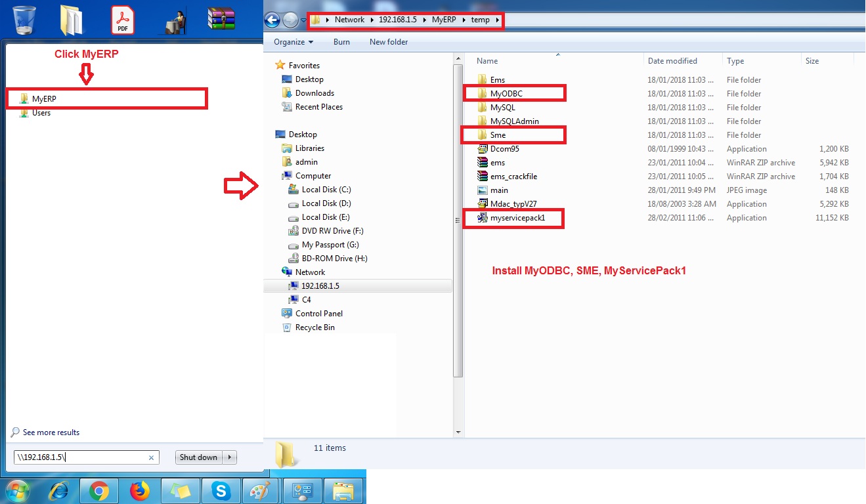This screenshot has height=504, width=866.
Task: Open the Organize dropdown menu
Action: (x=293, y=42)
